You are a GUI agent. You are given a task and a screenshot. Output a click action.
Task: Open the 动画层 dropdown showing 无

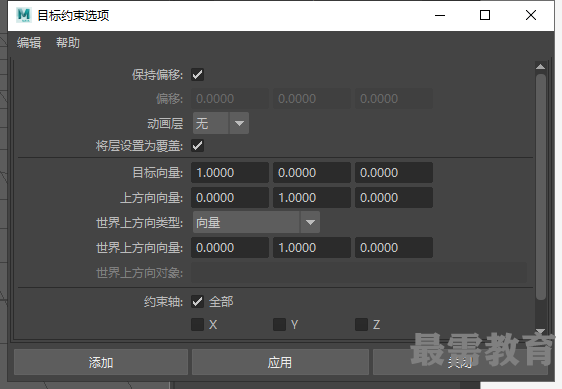point(221,123)
